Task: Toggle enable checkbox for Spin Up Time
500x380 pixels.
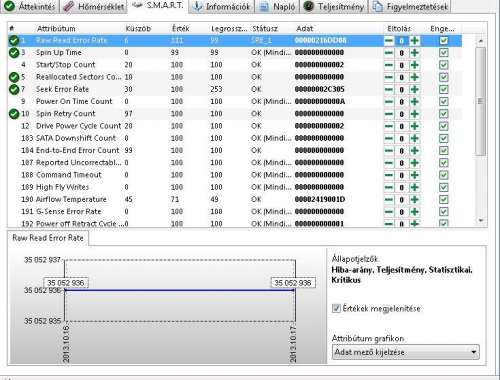Action: (444, 53)
